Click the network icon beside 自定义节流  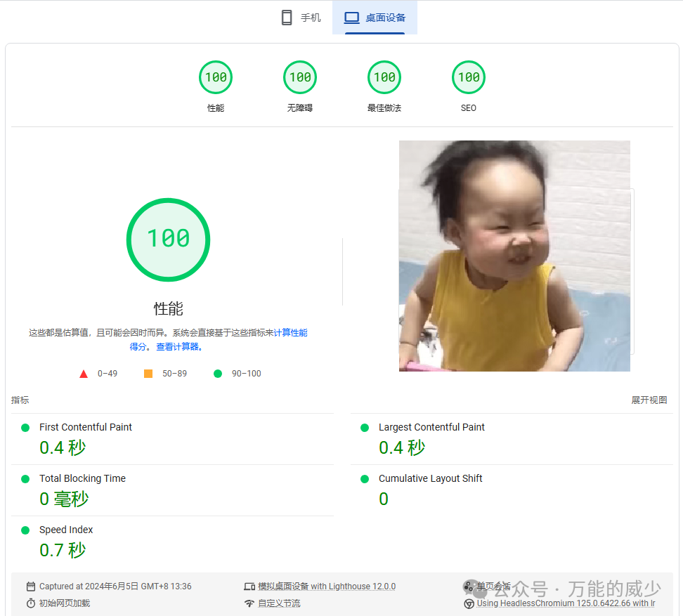[x=249, y=603]
